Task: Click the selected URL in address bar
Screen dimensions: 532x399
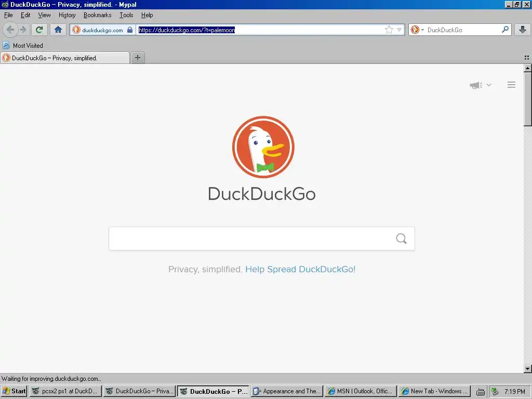Action: (187, 30)
